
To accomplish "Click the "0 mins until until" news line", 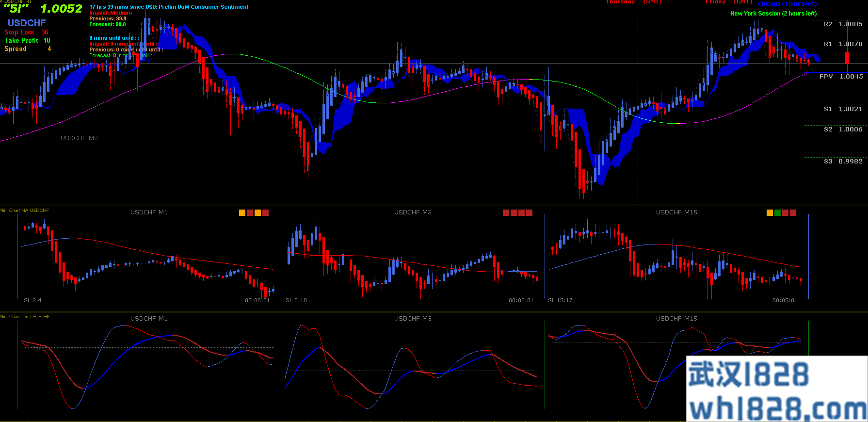I will point(114,38).
